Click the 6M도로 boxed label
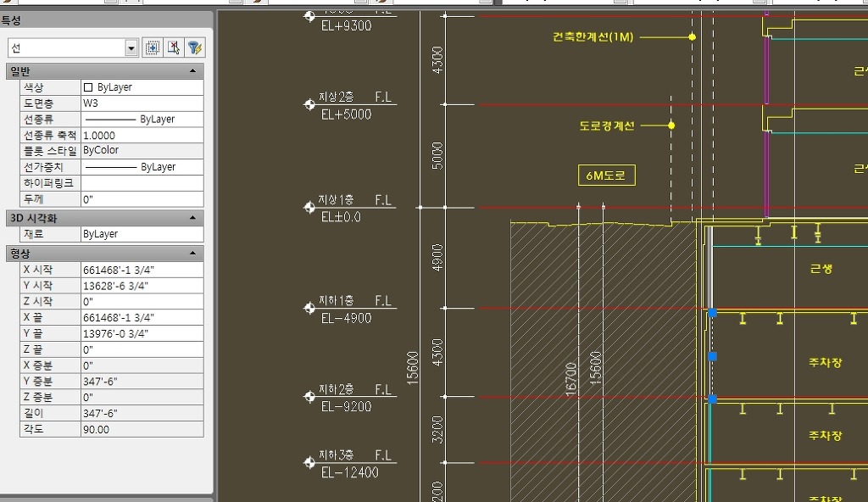 606,175
